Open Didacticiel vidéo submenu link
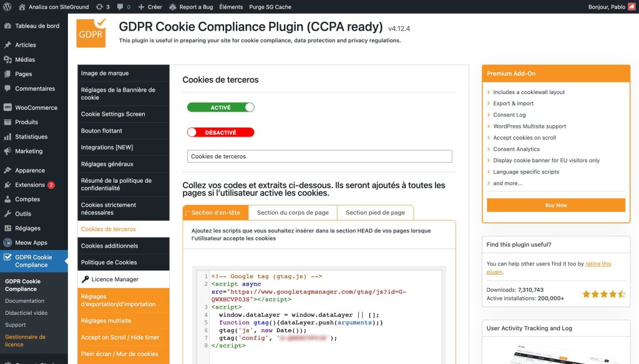 pos(26,313)
